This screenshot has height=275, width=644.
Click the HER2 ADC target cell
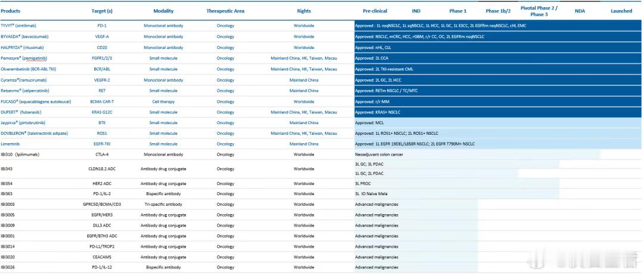tap(102, 183)
